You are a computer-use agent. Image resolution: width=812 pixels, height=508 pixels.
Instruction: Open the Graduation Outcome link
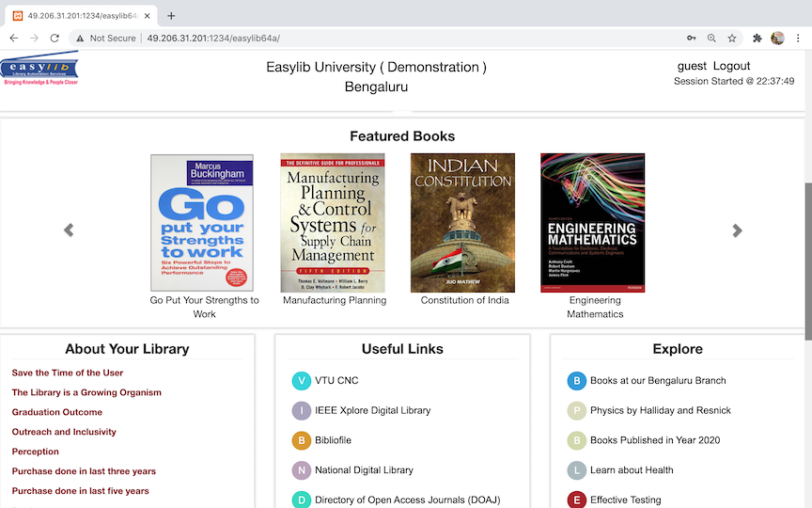pos(57,412)
